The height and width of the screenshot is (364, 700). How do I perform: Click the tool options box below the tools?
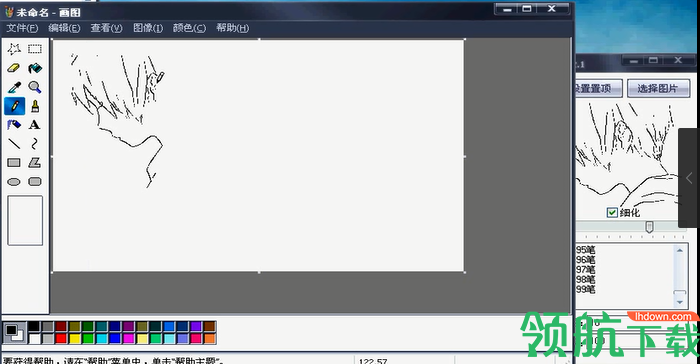pos(25,220)
